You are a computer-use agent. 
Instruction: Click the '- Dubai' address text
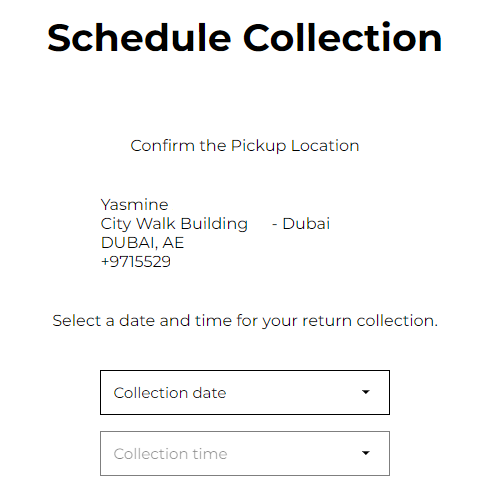[x=301, y=224]
